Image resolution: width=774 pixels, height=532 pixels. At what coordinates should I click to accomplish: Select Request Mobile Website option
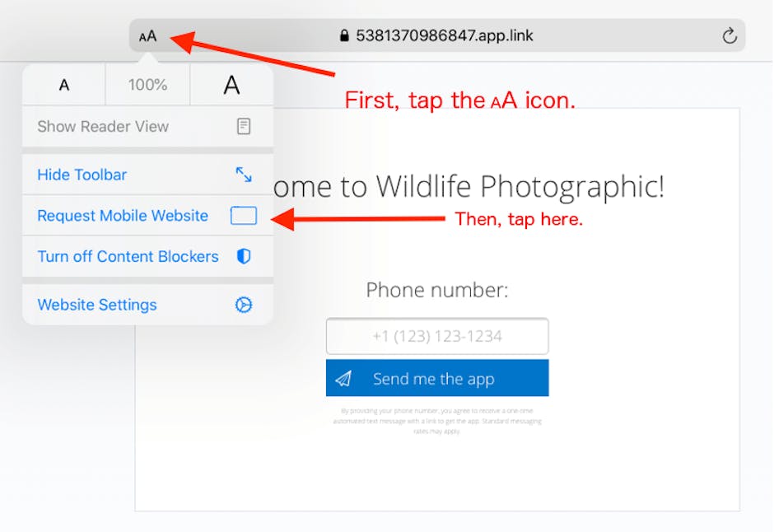(x=123, y=216)
